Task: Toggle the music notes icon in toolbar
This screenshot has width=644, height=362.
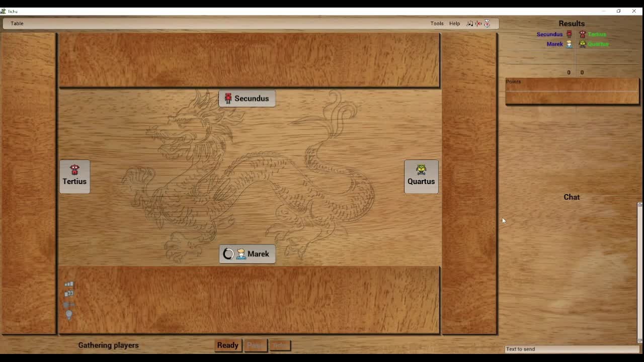Action: [469, 24]
